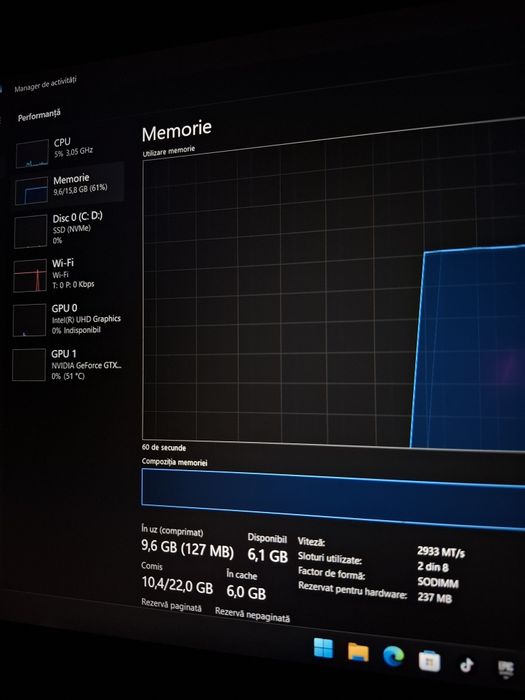
Task: Click the Rezervă nepaginată label
Action: tap(252, 615)
